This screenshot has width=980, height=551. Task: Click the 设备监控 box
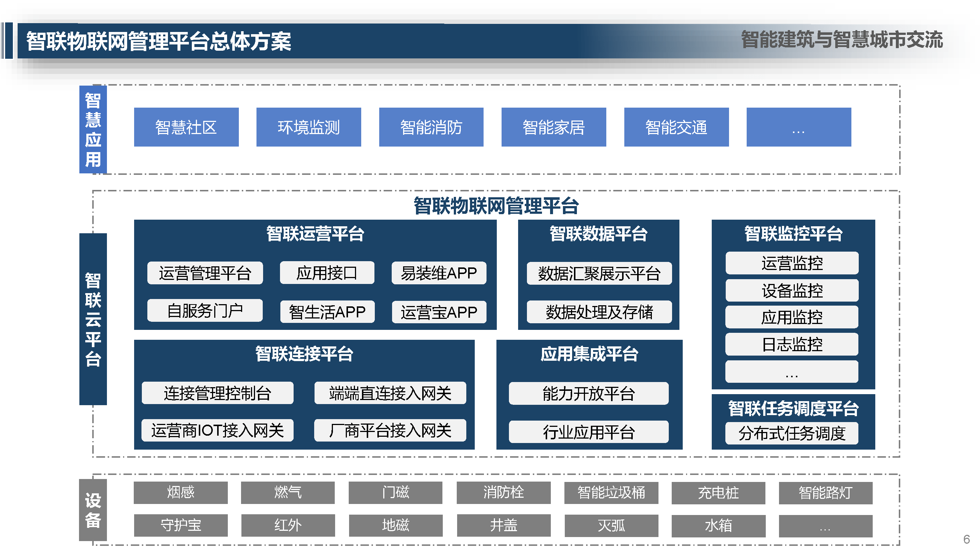tap(792, 291)
